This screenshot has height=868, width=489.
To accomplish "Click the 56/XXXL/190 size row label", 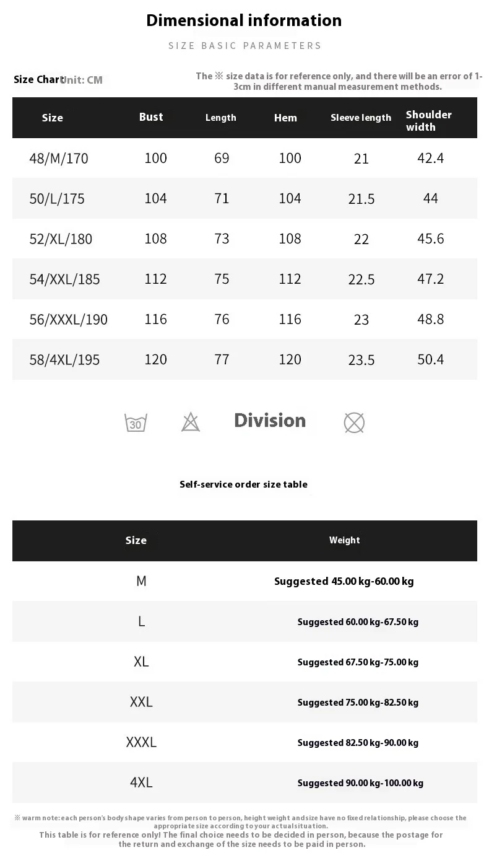I will coord(68,320).
